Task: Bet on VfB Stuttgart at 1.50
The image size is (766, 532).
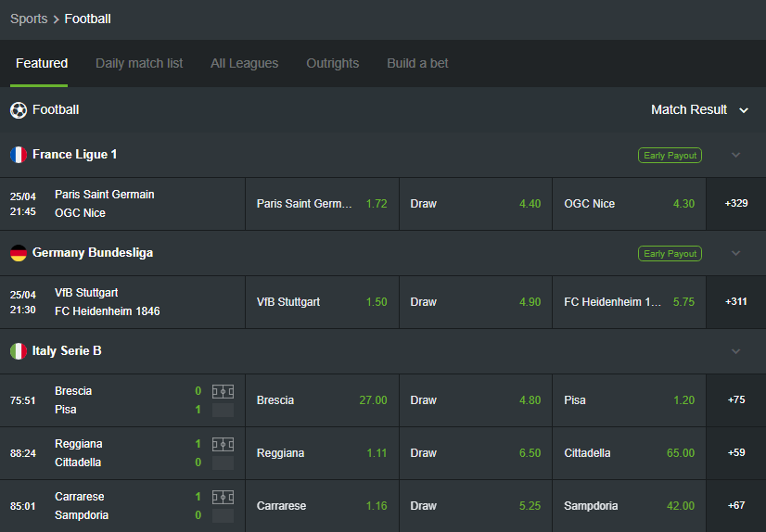Action: point(322,302)
